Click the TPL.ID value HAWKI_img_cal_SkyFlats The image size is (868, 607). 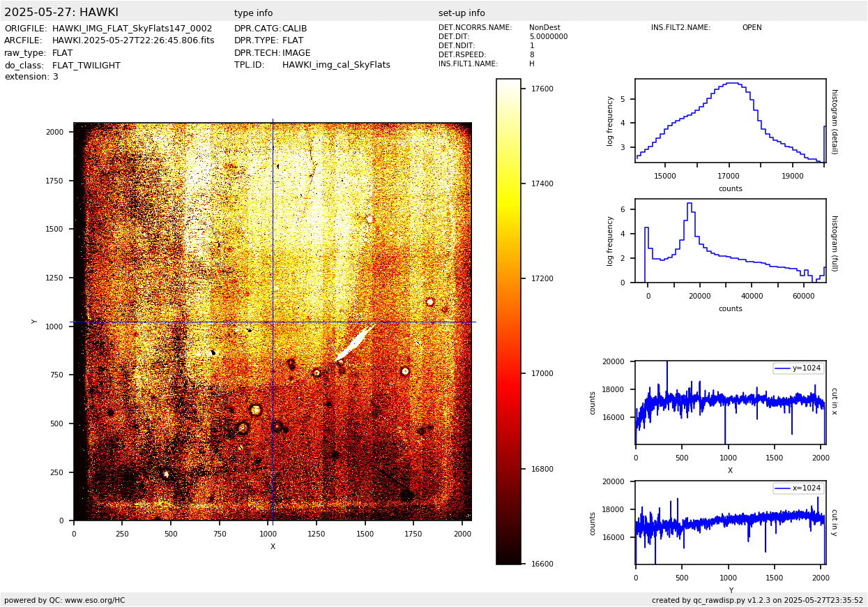(336, 65)
